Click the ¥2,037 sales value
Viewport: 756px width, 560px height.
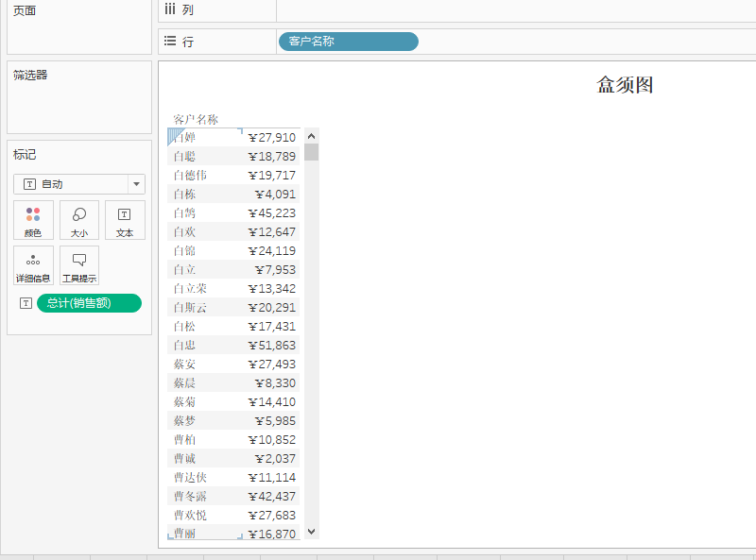pyautogui.click(x=275, y=459)
